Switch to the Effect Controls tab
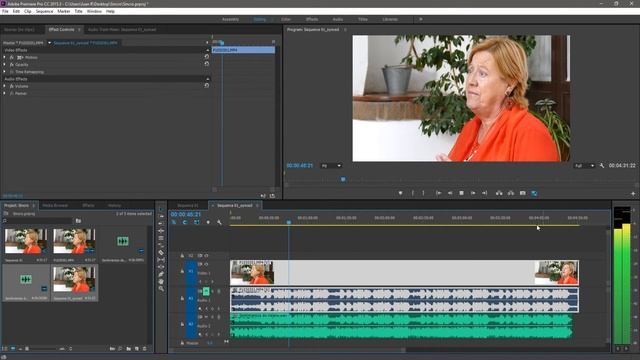Image resolution: width=640 pixels, height=360 pixels. click(62, 29)
